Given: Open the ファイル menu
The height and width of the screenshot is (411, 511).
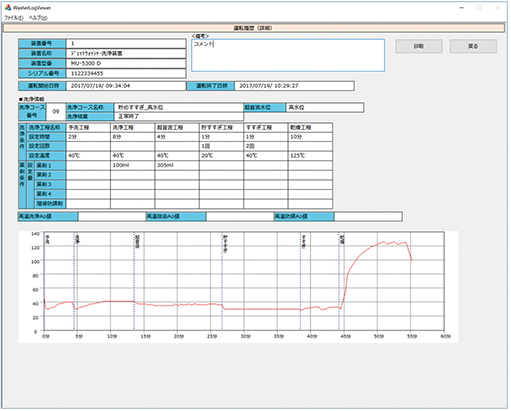Looking at the screenshot, I should (14, 18).
